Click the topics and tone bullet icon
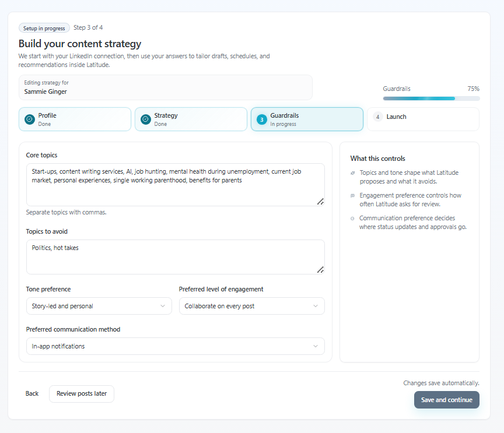504x433 pixels. 352,173
